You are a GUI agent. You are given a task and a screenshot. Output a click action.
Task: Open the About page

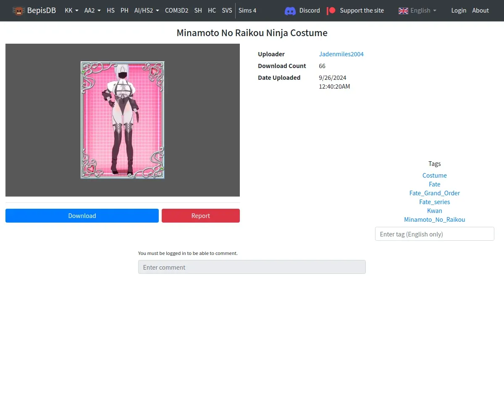pos(480,10)
